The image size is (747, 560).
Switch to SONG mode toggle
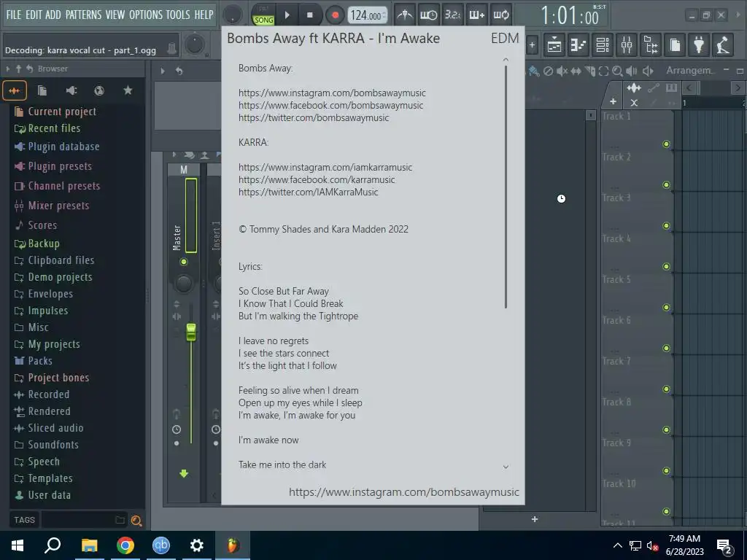(263, 20)
